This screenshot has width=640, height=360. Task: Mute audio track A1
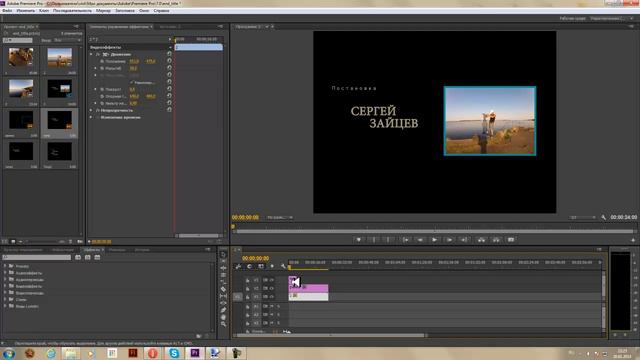[272, 306]
